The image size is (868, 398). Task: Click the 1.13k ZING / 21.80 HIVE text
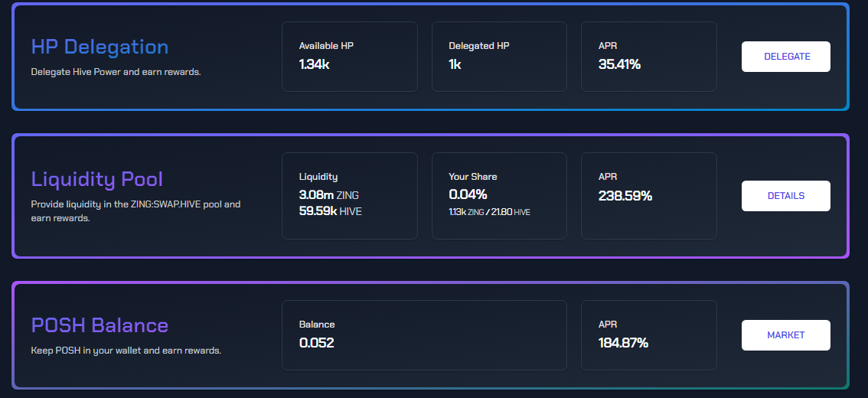(x=489, y=212)
